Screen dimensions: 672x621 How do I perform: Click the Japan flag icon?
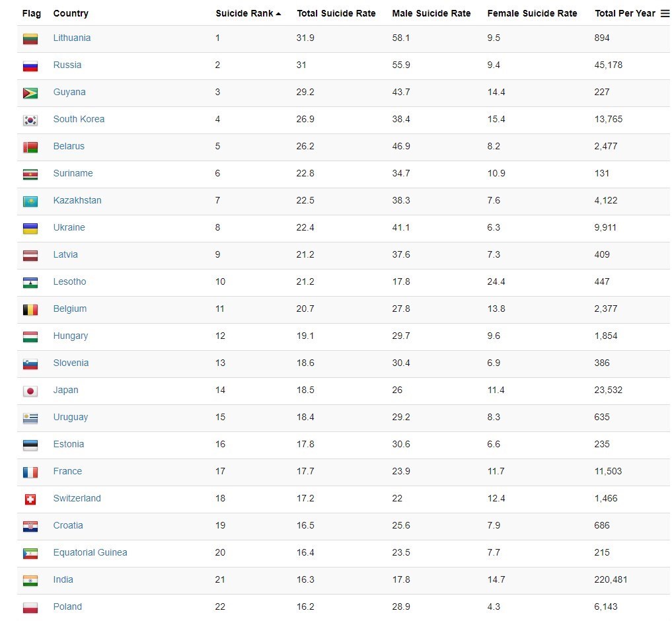point(30,391)
